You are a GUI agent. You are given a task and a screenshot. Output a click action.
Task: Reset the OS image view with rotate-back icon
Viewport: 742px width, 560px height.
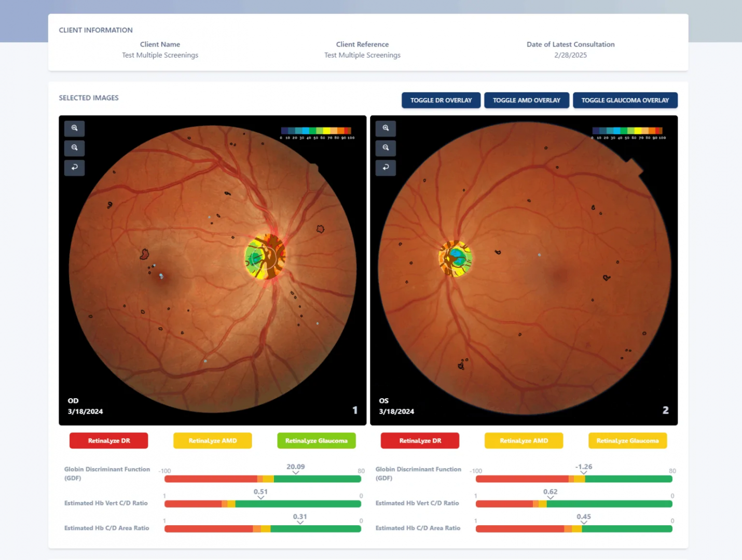(x=386, y=167)
